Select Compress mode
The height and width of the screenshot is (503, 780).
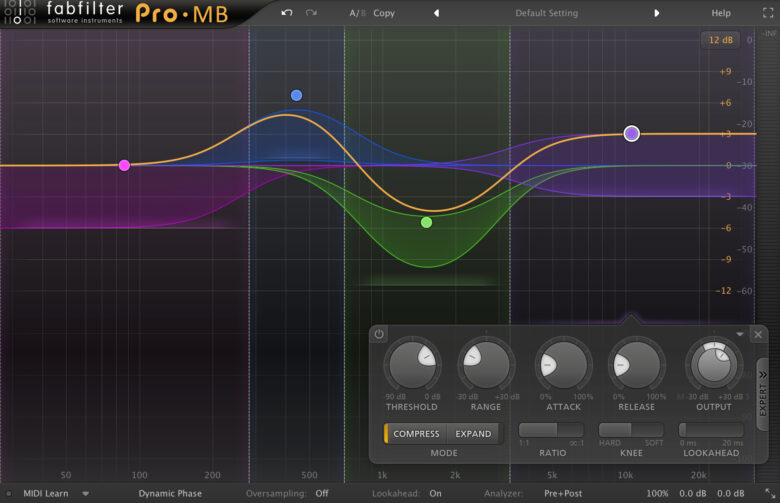click(416, 434)
